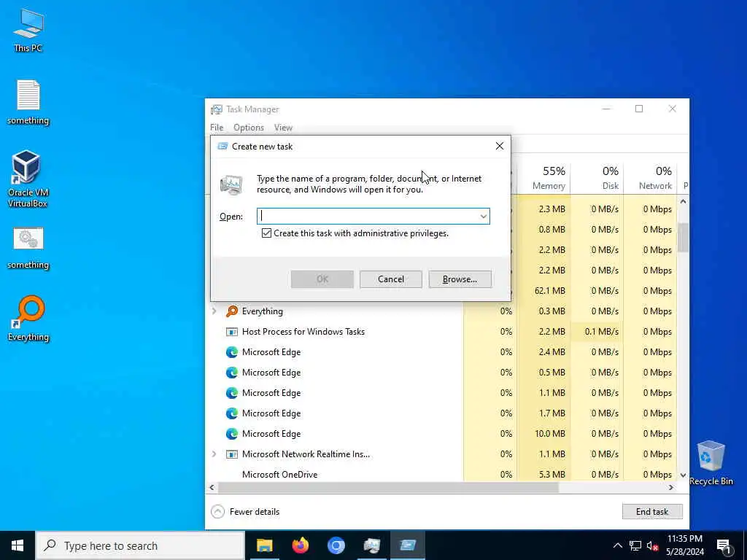747x560 pixels.
Task: Click the 5.3 MB memory value for OneDrive
Action: point(551,474)
